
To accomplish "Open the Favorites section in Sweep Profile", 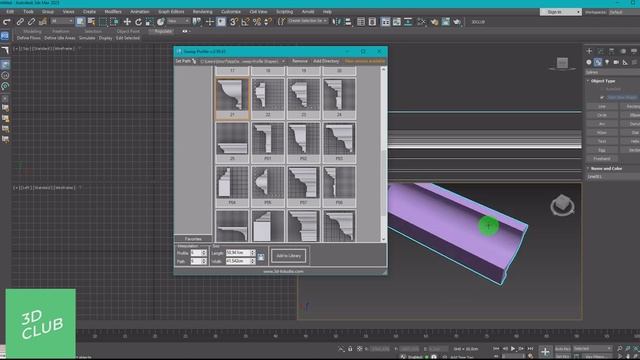I will (193, 239).
